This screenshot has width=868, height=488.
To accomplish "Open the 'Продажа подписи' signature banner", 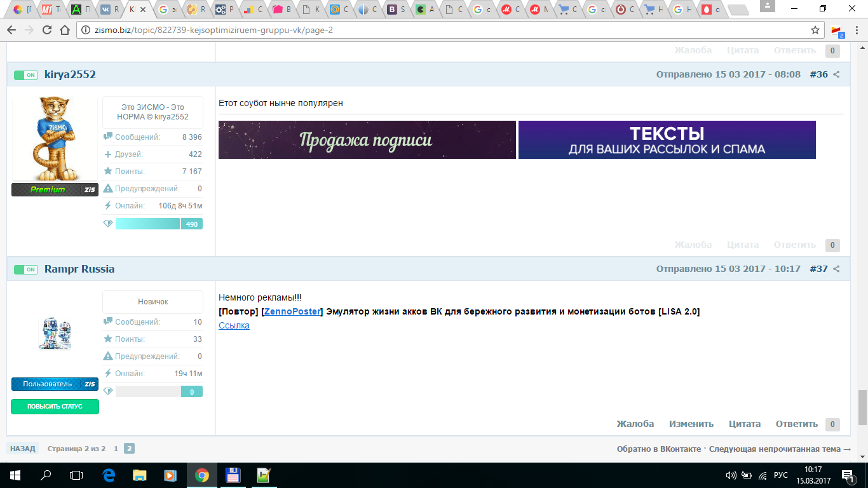I will 367,140.
